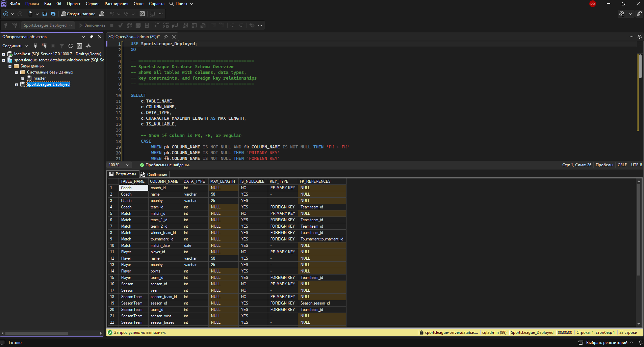The width and height of the screenshot is (644, 347).
Task: Open editor settings gear icon
Action: tap(640, 37)
